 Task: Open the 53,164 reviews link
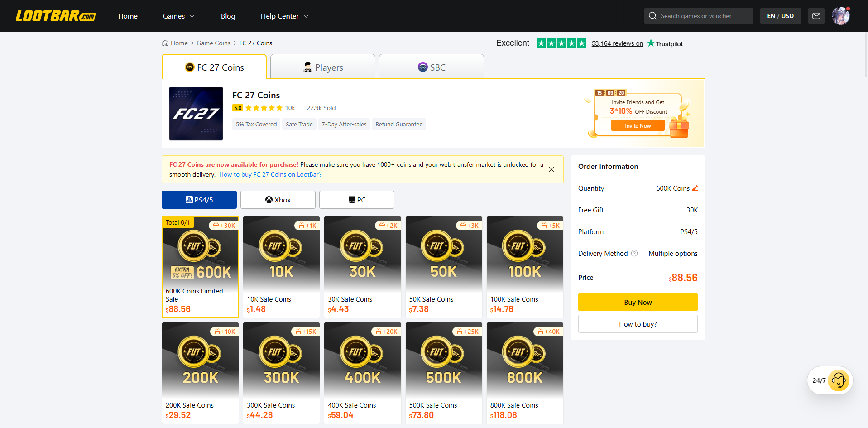pyautogui.click(x=617, y=43)
